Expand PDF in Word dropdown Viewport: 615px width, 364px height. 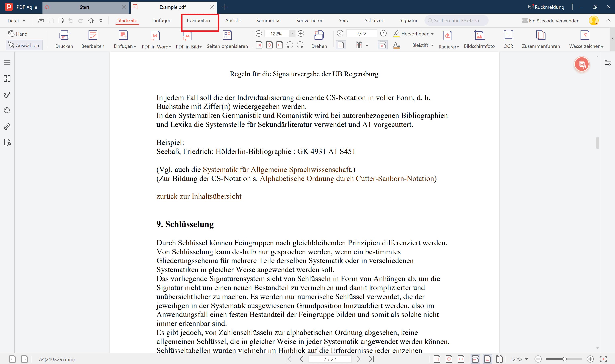coord(170,47)
